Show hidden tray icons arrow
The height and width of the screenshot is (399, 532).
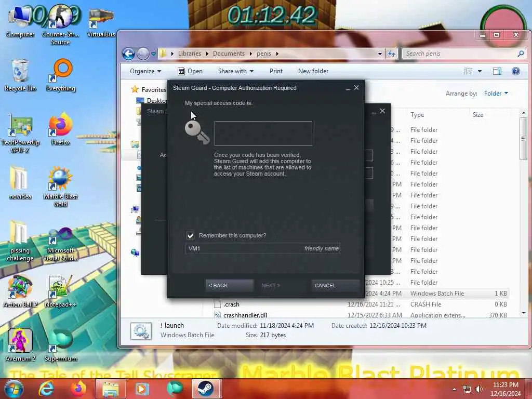[x=454, y=389]
